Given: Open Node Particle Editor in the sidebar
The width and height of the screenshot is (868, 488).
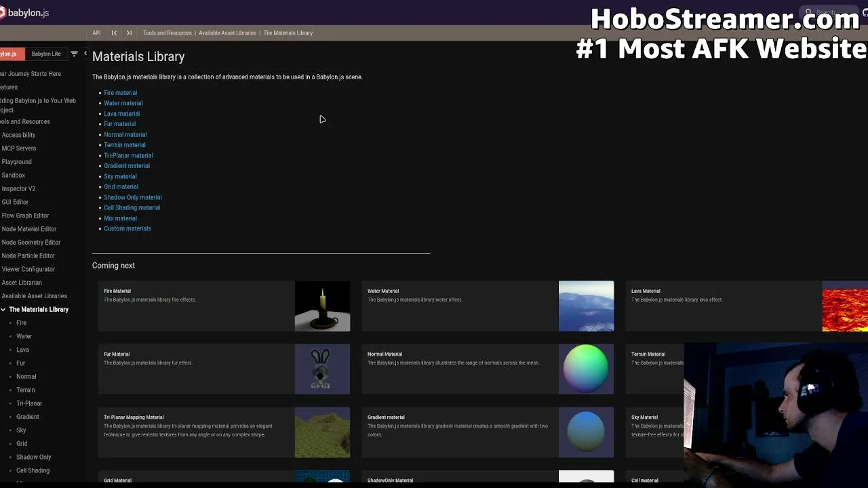Looking at the screenshot, I should click(x=28, y=256).
